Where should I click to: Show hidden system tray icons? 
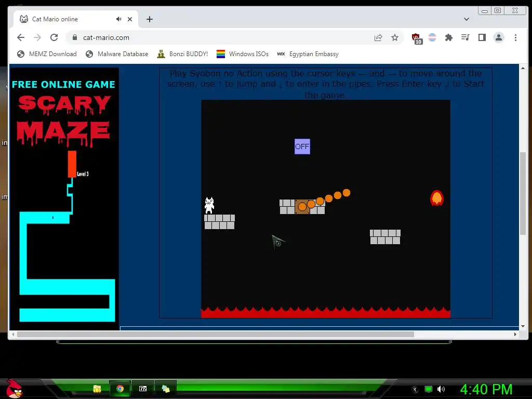415,390
